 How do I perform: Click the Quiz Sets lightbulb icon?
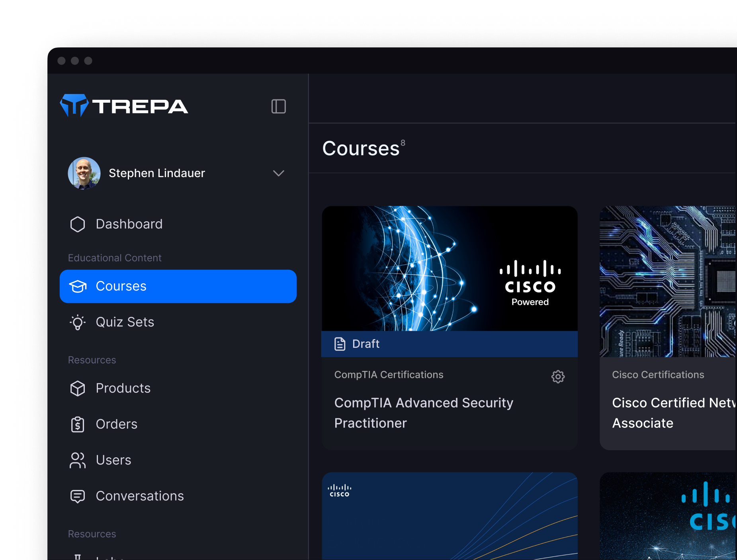[78, 322]
